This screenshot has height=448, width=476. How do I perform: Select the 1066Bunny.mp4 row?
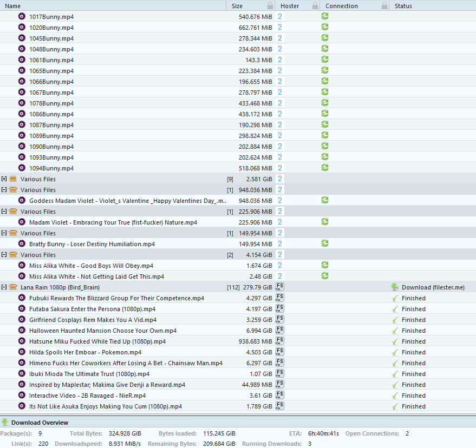(238, 82)
